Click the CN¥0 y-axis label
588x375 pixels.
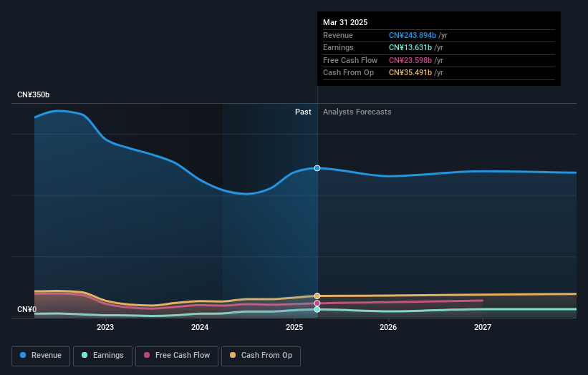[27, 309]
